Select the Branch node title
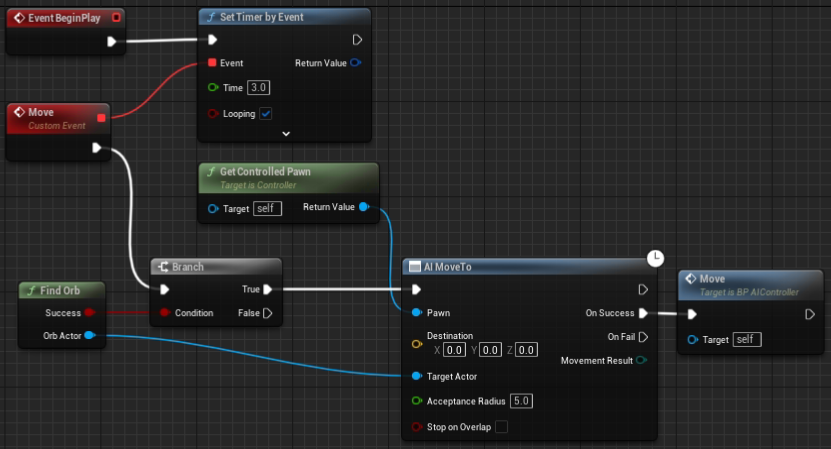The height and width of the screenshot is (449, 831). [x=188, y=267]
